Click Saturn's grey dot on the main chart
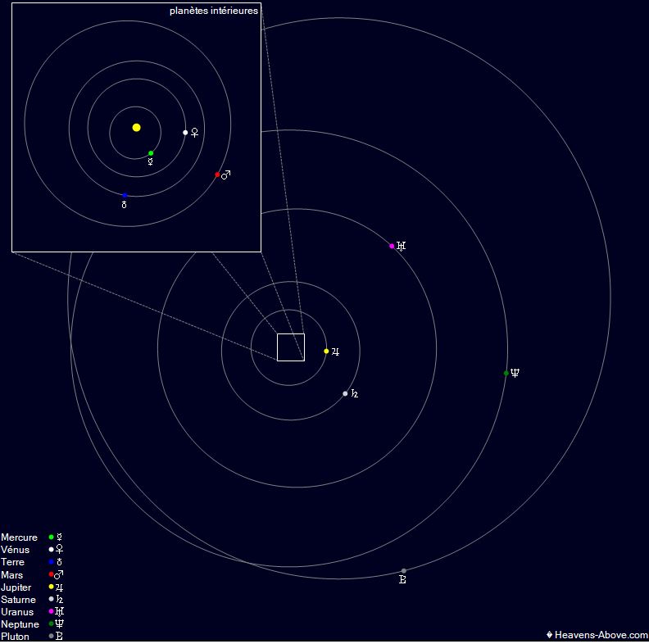Screen dimensions: 649x644 coord(345,394)
